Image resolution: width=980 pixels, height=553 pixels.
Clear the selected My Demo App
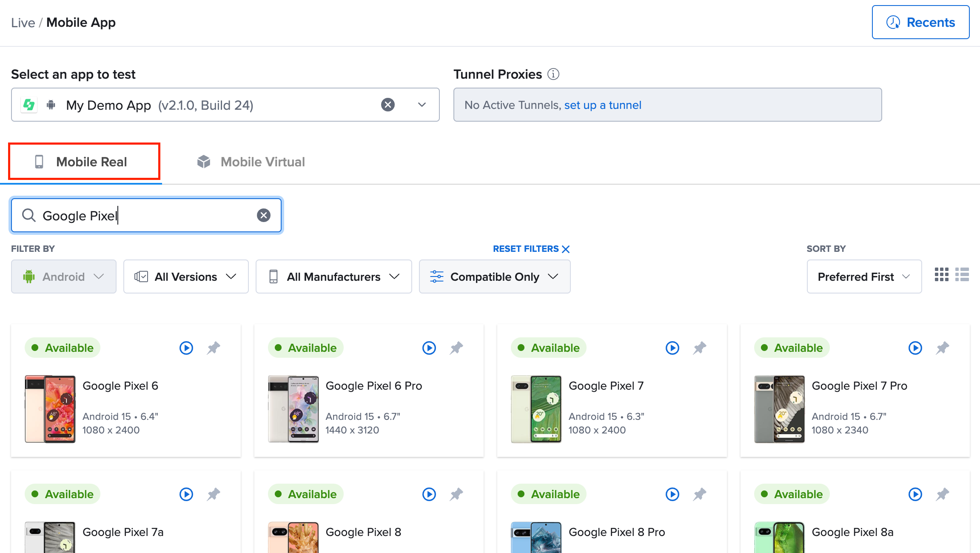tap(387, 105)
